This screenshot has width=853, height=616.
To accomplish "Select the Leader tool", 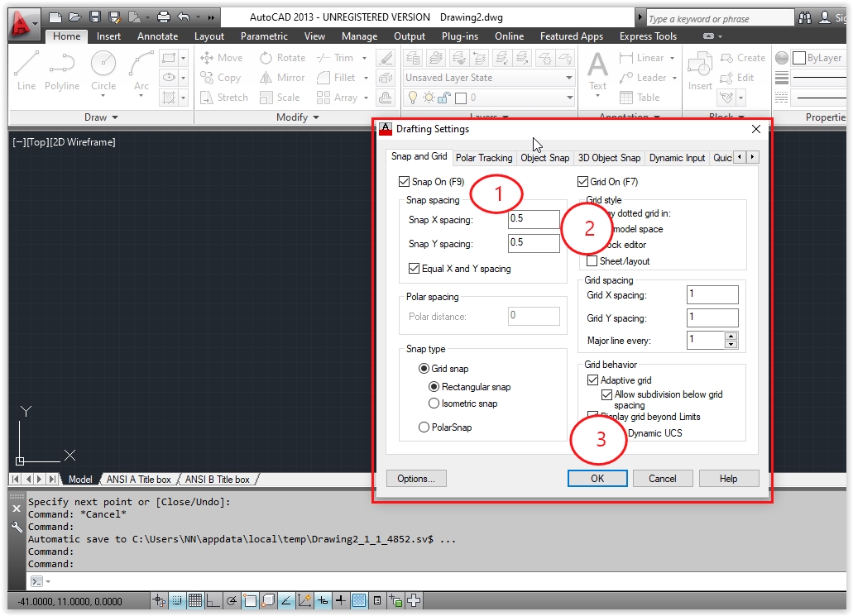I will 643,78.
